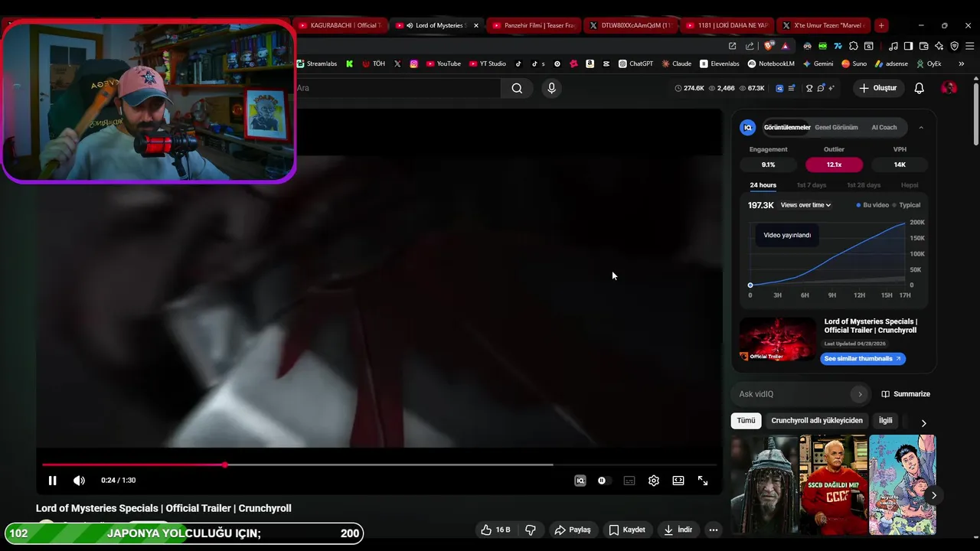Open Gemini bookmark
Screen dimensions: 980x551
[818, 64]
